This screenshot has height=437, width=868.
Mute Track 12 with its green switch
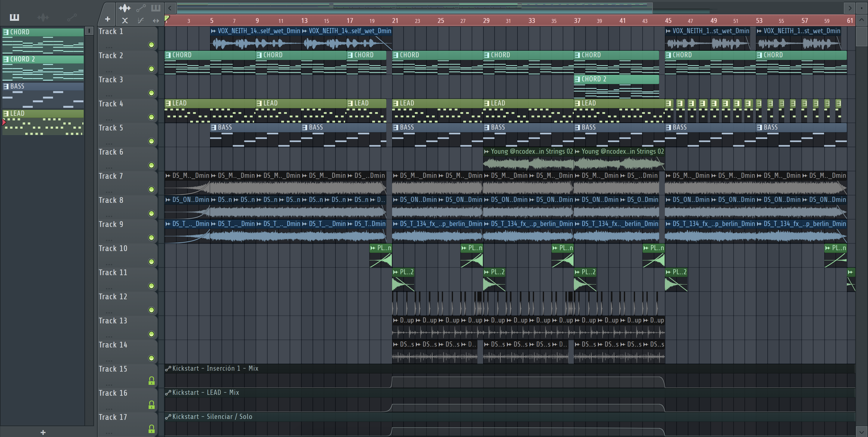click(x=152, y=310)
